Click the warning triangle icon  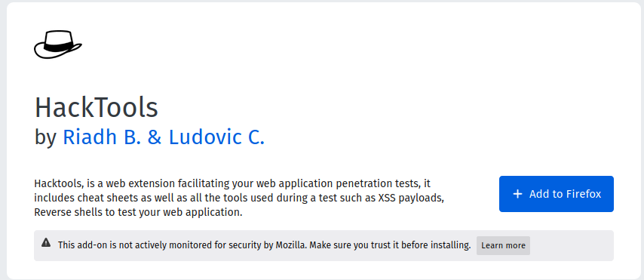coord(46,242)
